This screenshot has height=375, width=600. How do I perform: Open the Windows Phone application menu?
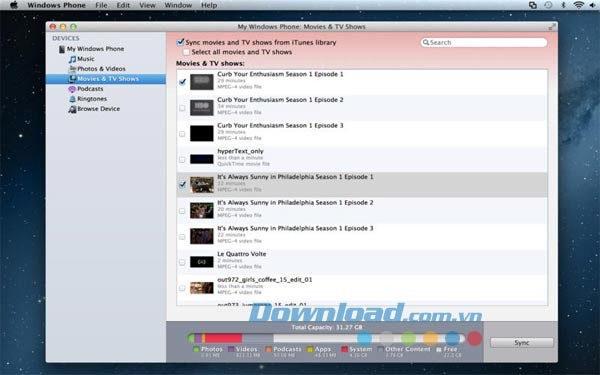point(56,5)
